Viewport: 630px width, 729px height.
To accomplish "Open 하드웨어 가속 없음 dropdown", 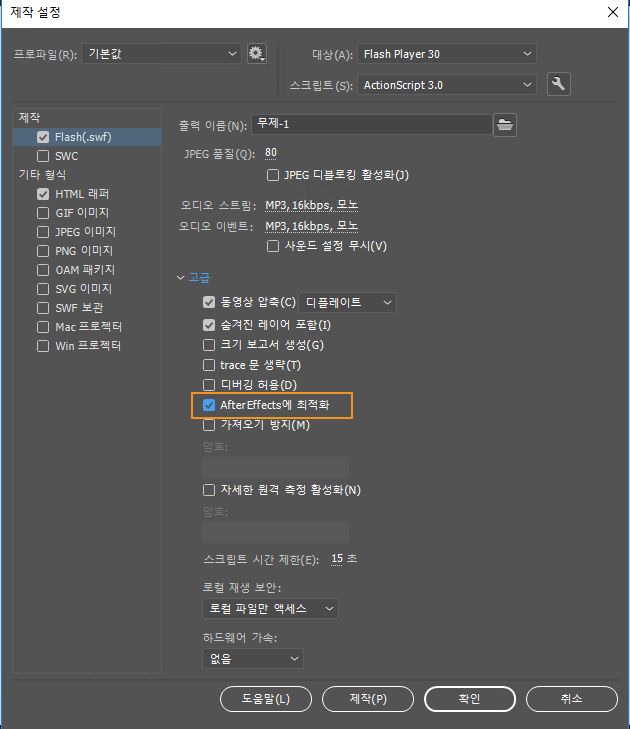I will (253, 658).
